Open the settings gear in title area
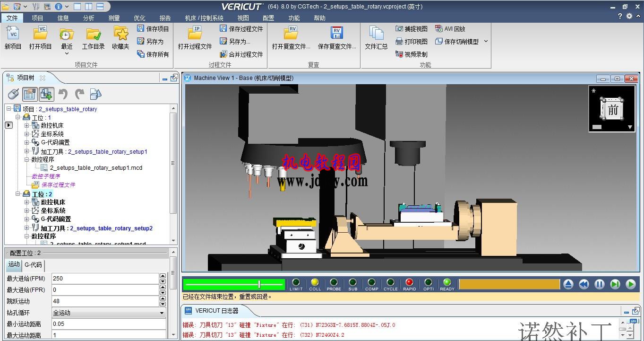Viewport: 644px width, 341px height. (629, 16)
